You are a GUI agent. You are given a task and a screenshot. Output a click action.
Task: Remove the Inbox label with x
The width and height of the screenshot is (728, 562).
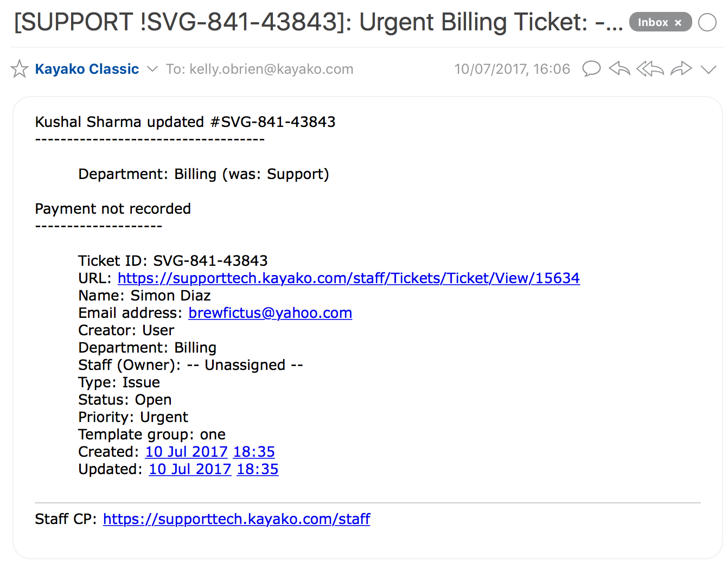(678, 23)
